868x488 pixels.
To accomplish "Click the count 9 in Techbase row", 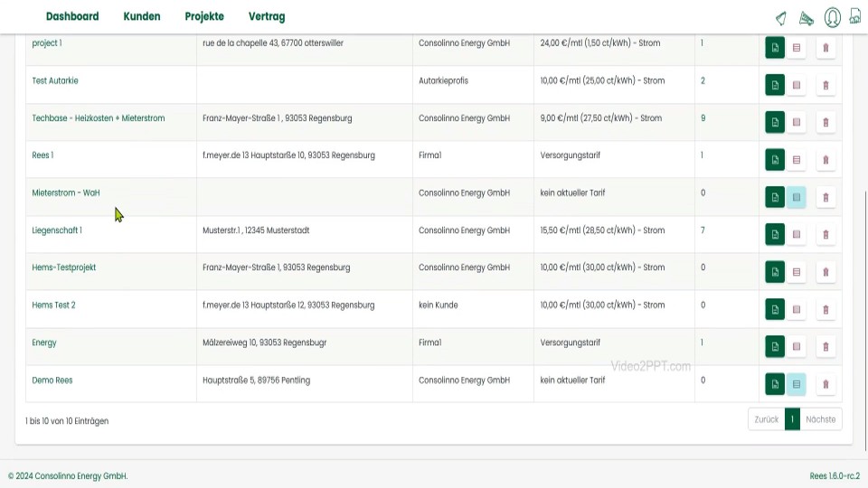I will [703, 118].
